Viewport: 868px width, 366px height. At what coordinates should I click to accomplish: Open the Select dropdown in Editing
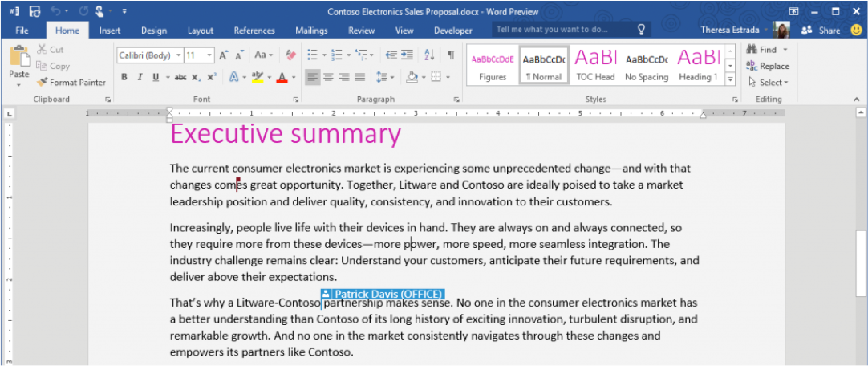768,83
